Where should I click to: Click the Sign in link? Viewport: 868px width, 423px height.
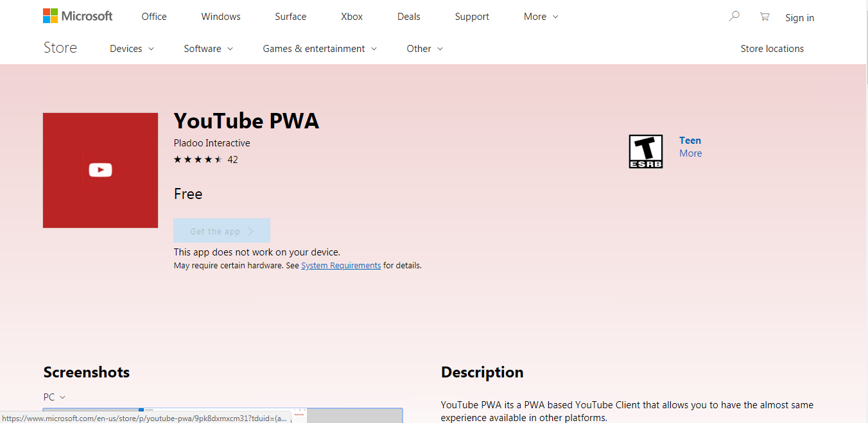tap(799, 18)
